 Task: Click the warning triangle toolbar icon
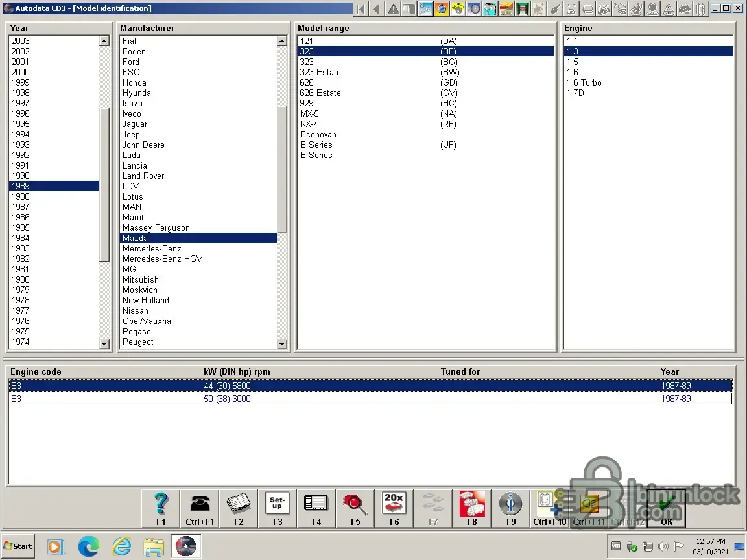(x=393, y=8)
